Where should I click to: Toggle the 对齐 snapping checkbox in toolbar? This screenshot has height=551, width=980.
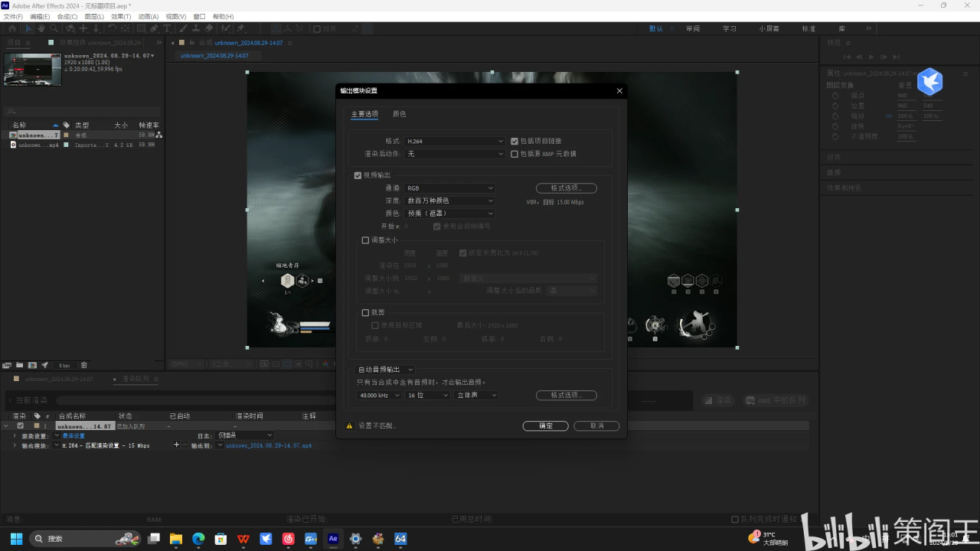(317, 29)
